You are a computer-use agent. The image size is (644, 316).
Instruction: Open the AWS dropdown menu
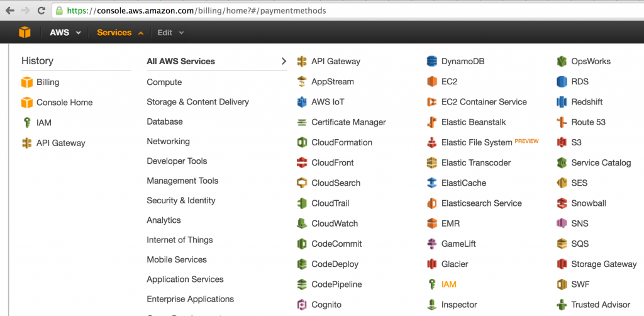[x=65, y=33]
